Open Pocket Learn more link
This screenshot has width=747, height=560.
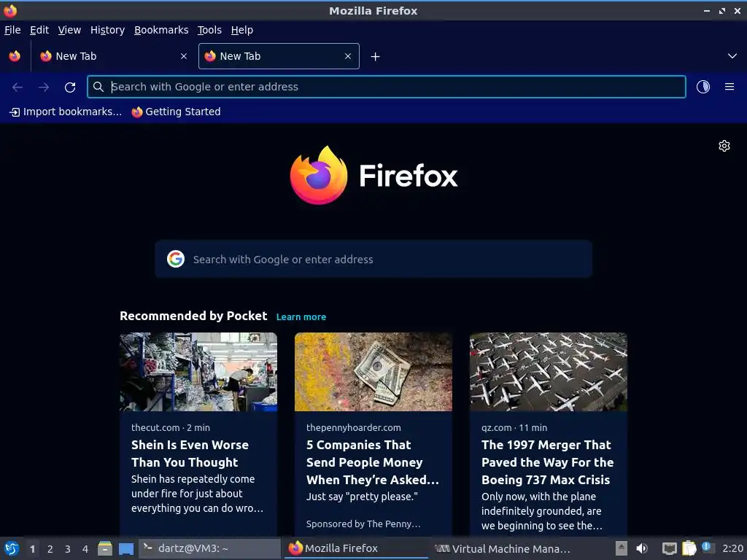point(301,316)
